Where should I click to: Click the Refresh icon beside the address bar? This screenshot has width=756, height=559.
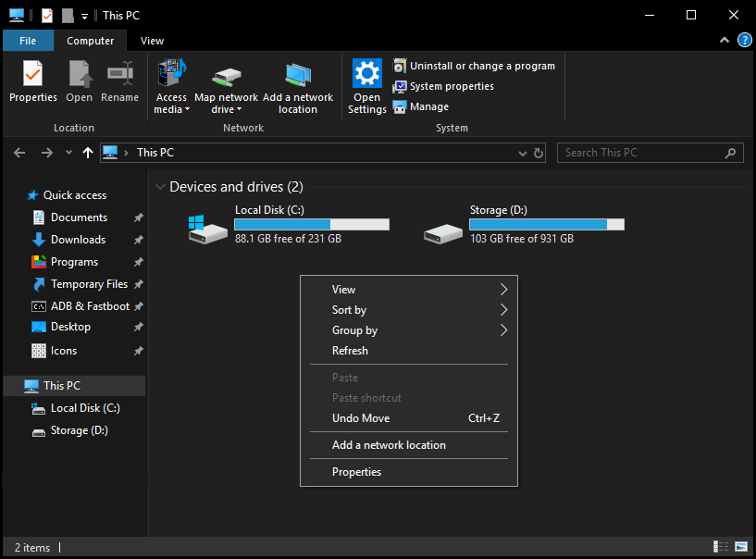pos(539,153)
